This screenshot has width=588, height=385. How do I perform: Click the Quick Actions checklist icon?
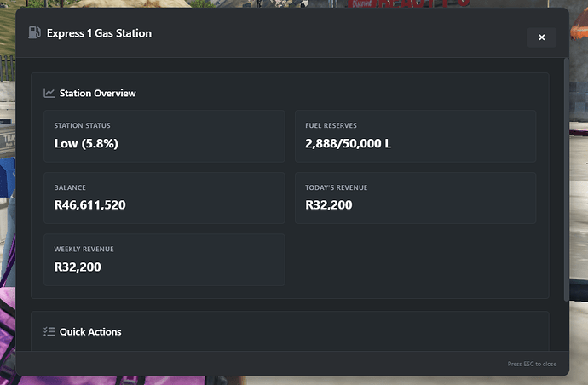point(49,331)
